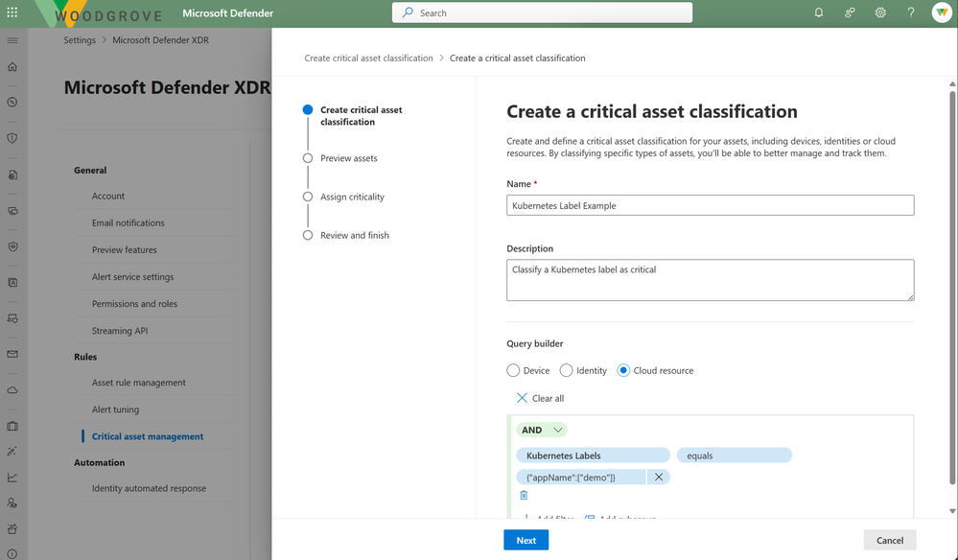Open the envelope email icon in sidebar
This screenshot has width=958, height=560.
coord(12,354)
